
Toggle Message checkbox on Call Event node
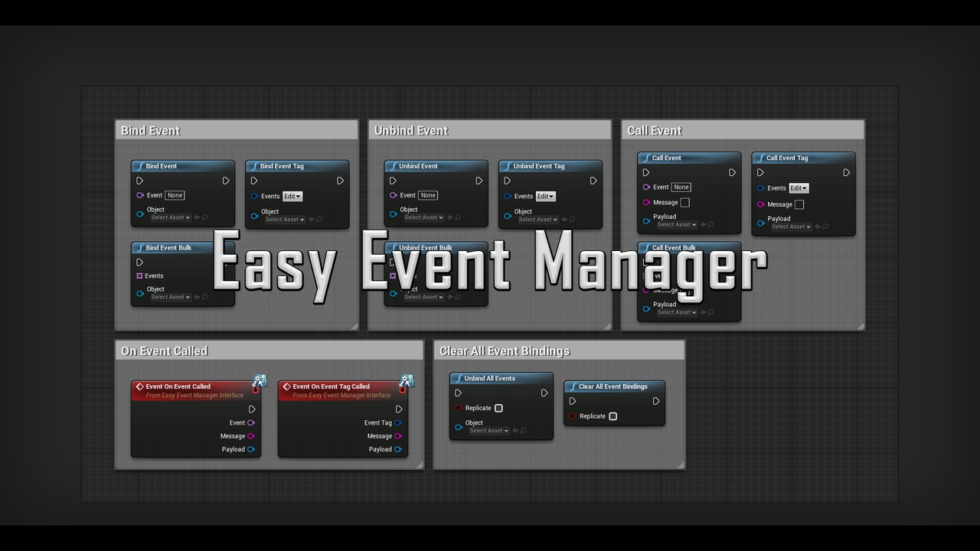tap(685, 203)
